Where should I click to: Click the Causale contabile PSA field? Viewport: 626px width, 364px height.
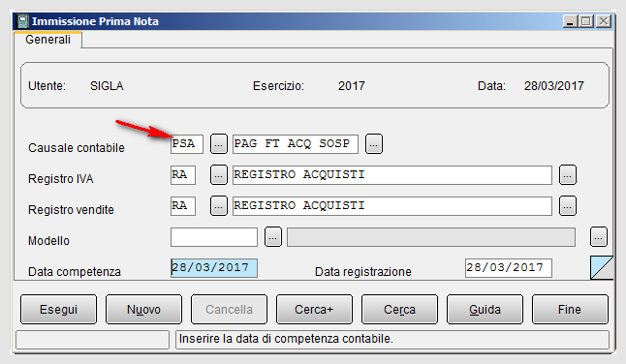click(x=187, y=144)
